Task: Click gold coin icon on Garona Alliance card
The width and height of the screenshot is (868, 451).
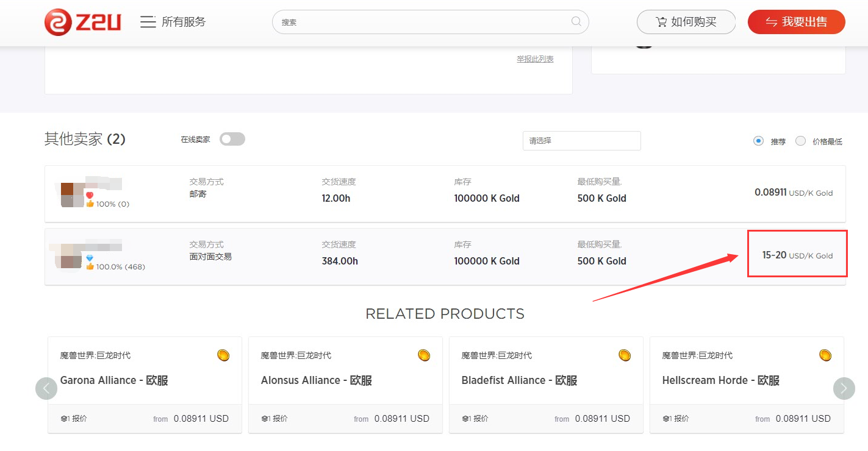Action: 223,355
